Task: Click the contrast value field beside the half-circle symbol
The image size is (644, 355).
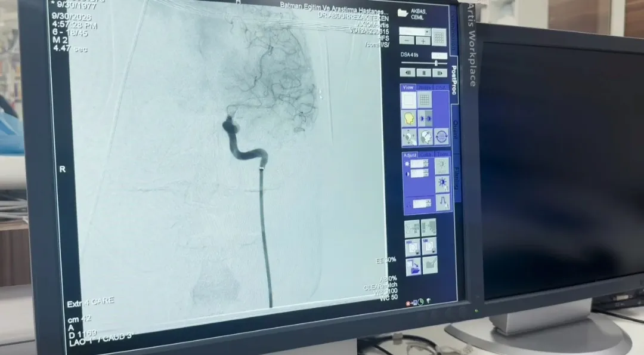Action: pos(417,174)
